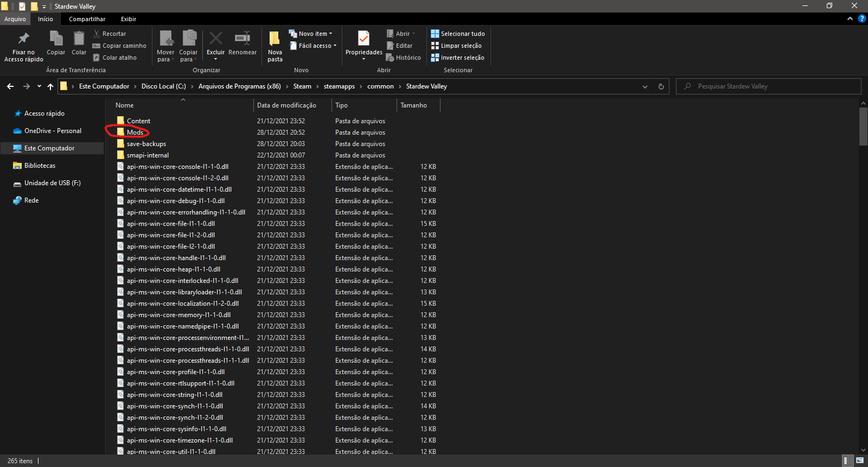The width and height of the screenshot is (868, 467).
Task: Choose Copiar caminho in ribbon
Action: [119, 46]
